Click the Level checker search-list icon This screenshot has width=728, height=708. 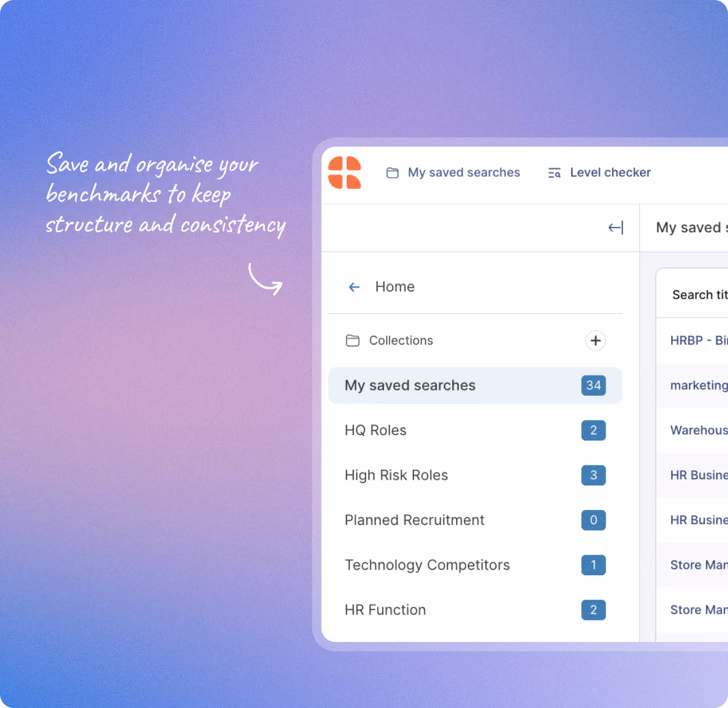(x=554, y=173)
